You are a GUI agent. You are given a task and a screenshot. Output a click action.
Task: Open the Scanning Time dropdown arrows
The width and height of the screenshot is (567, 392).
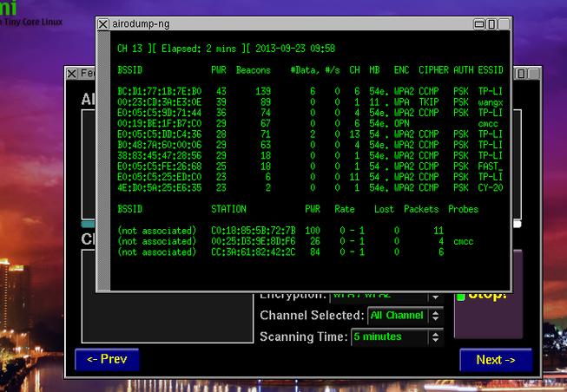click(436, 337)
